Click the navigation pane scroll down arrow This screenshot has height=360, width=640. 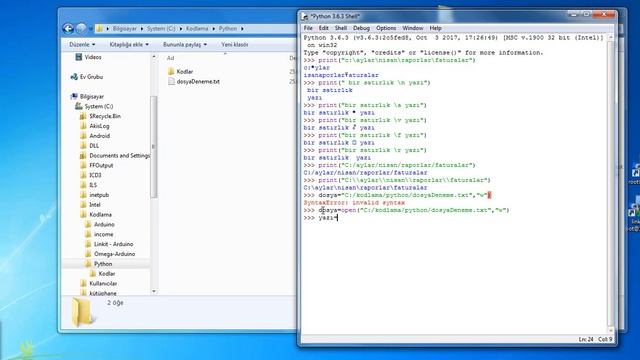click(x=154, y=291)
